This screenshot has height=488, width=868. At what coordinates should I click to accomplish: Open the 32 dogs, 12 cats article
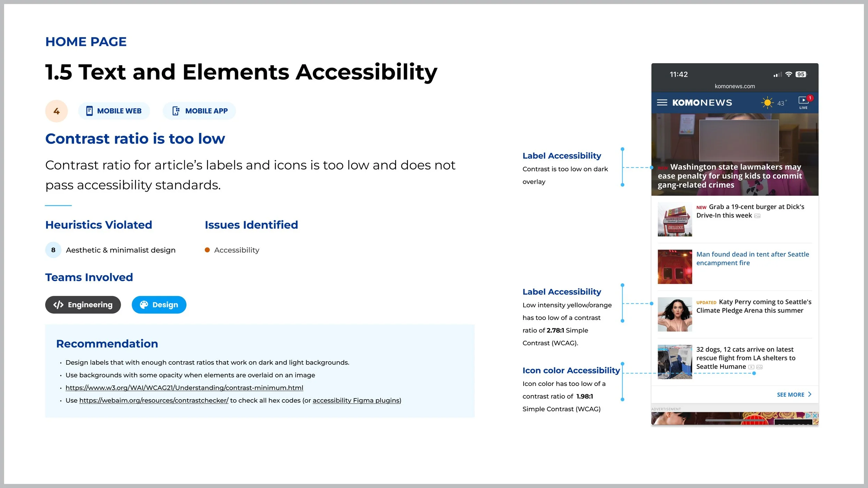745,358
